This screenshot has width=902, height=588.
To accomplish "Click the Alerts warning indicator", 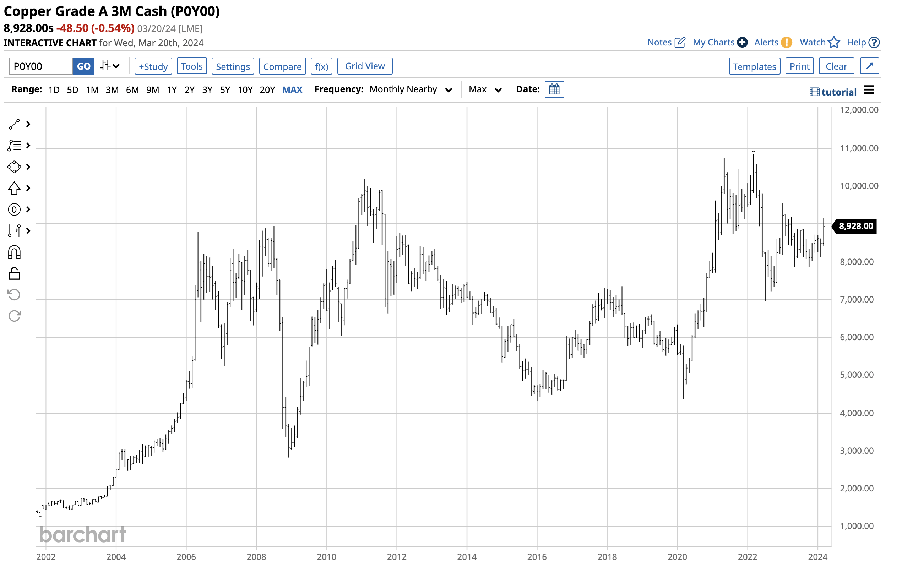I will (x=786, y=42).
